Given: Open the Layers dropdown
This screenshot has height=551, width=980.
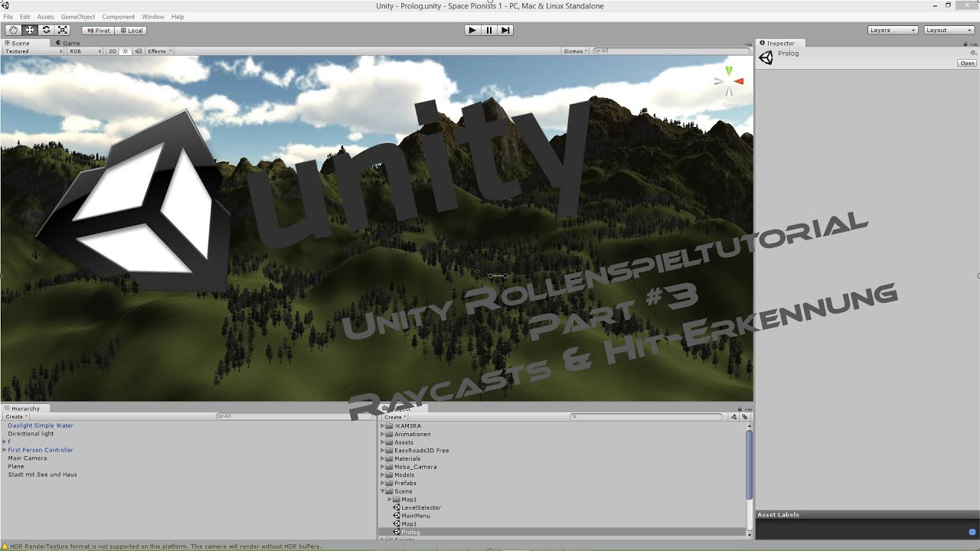Looking at the screenshot, I should (x=893, y=30).
